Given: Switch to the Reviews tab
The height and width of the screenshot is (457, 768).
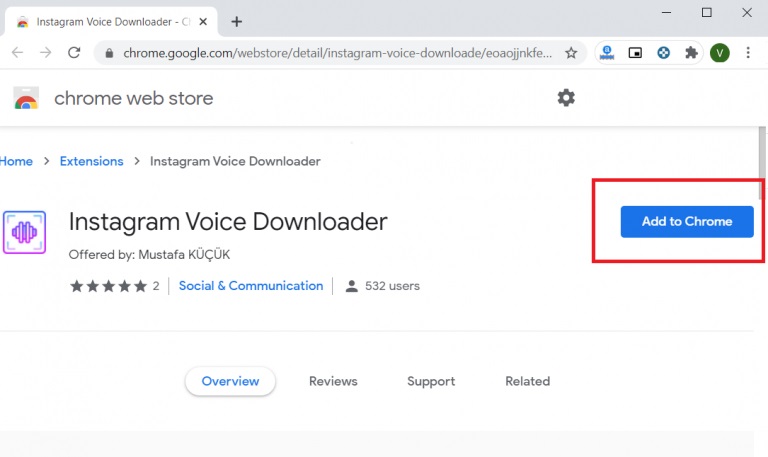Looking at the screenshot, I should (x=333, y=381).
